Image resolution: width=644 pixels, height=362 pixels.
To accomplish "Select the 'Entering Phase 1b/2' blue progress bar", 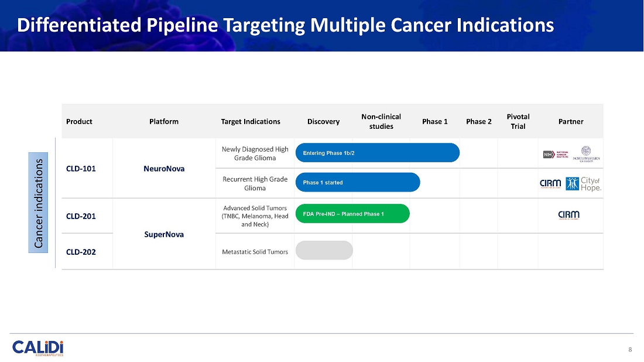I will pos(378,153).
